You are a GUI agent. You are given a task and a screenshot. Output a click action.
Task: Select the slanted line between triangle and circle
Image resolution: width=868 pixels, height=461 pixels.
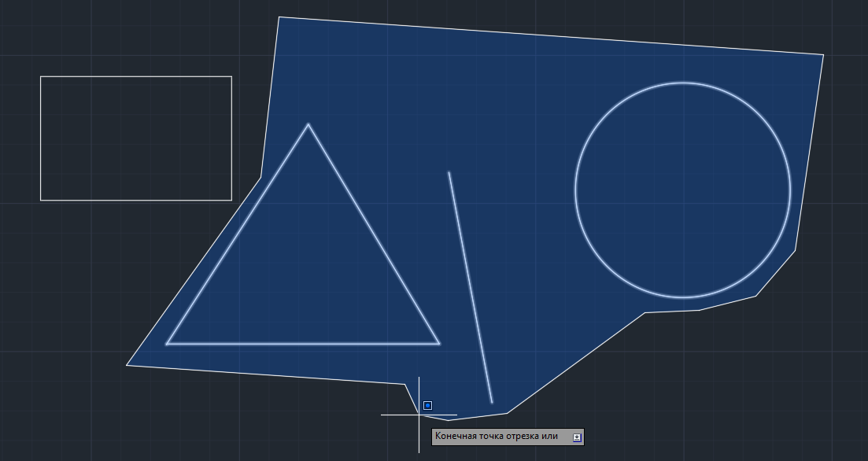[x=471, y=287]
